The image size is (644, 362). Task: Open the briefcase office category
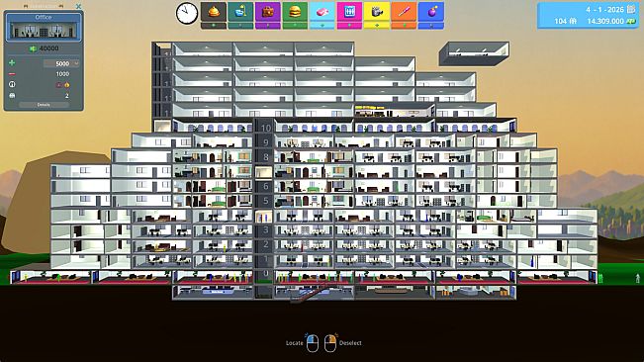click(268, 12)
